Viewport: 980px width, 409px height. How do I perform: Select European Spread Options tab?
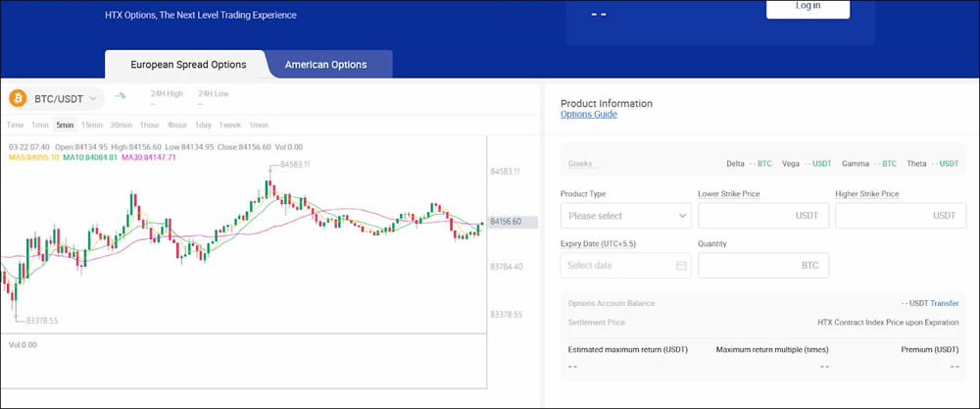pos(188,65)
